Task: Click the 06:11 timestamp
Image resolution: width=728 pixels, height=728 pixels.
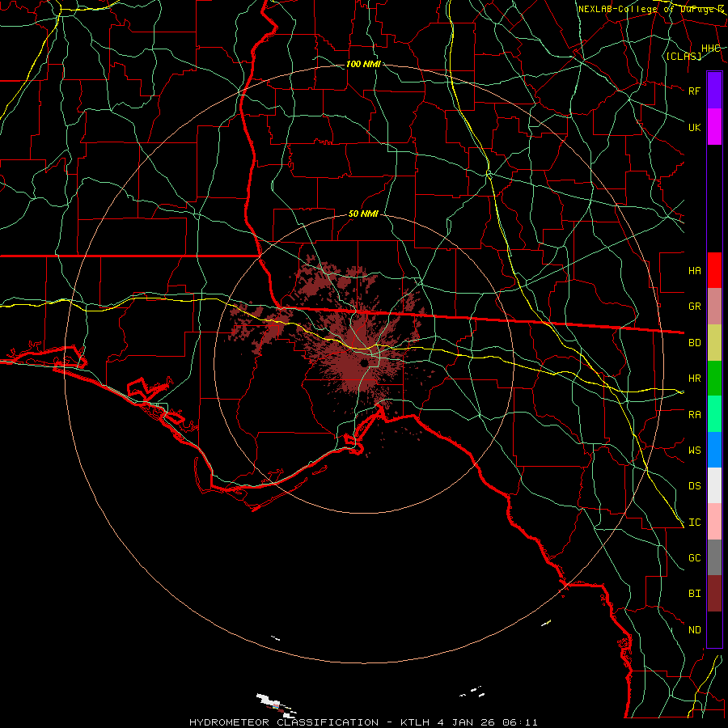Action: [521, 722]
